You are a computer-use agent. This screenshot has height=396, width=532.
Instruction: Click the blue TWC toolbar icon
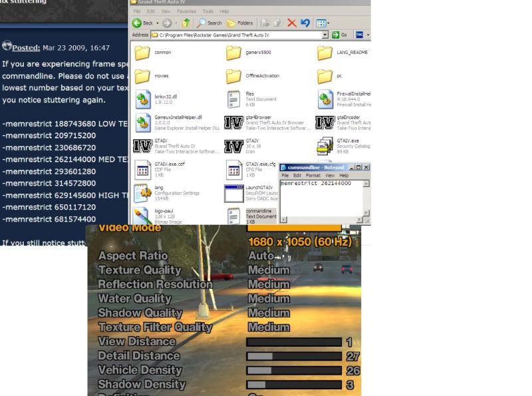[x=359, y=35]
